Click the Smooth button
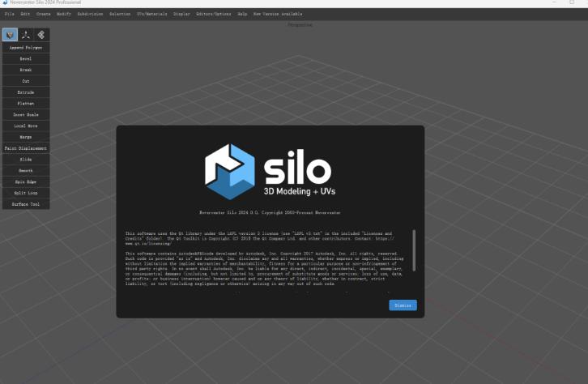The height and width of the screenshot is (384, 588). 26,171
